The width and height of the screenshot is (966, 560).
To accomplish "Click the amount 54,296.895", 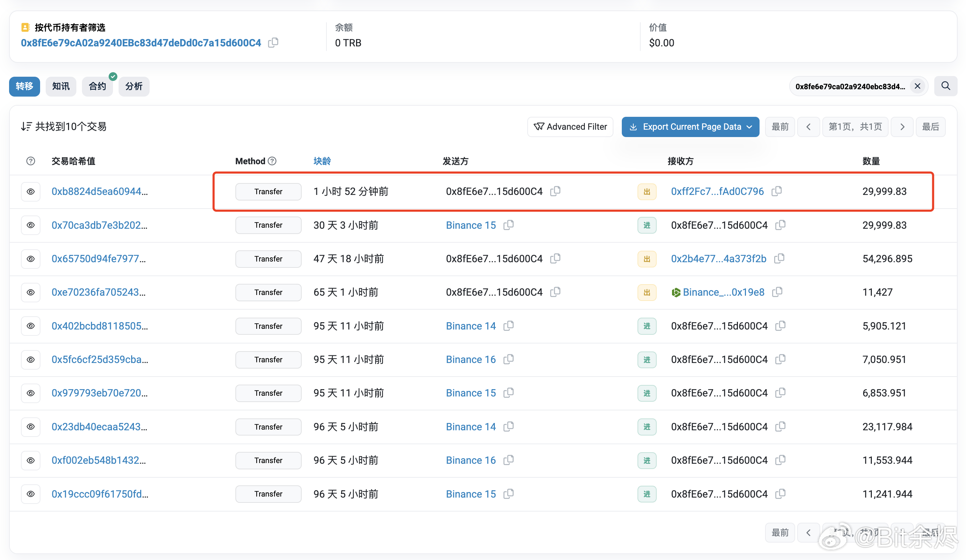I will coord(887,259).
